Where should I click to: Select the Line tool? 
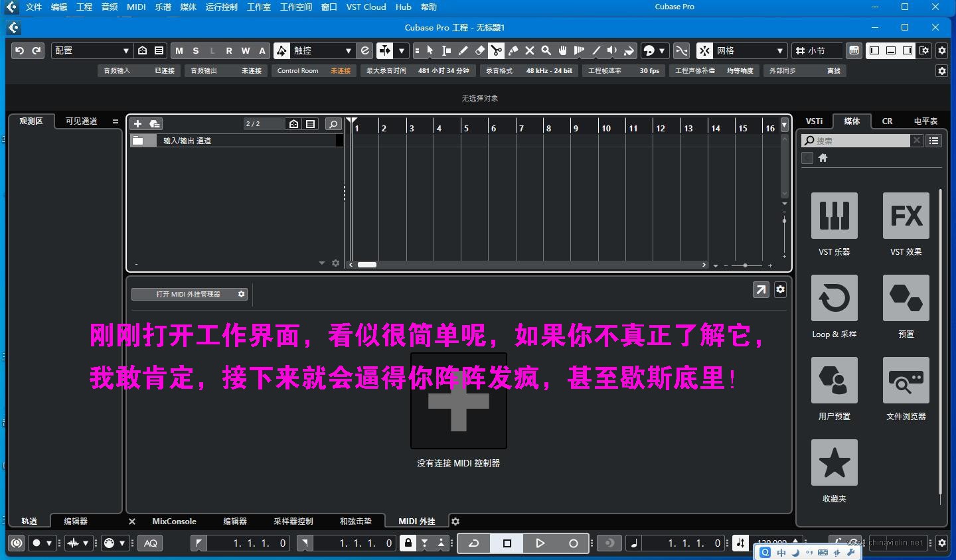pos(596,50)
